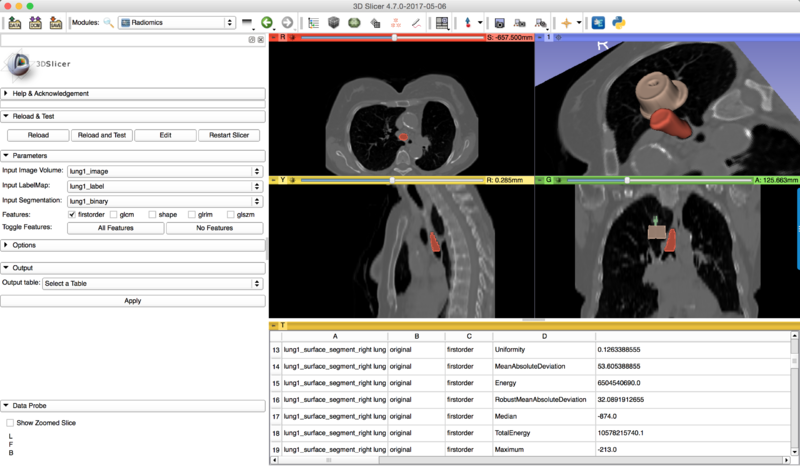Open the module search magnifier
The height and width of the screenshot is (466, 800).
point(108,22)
